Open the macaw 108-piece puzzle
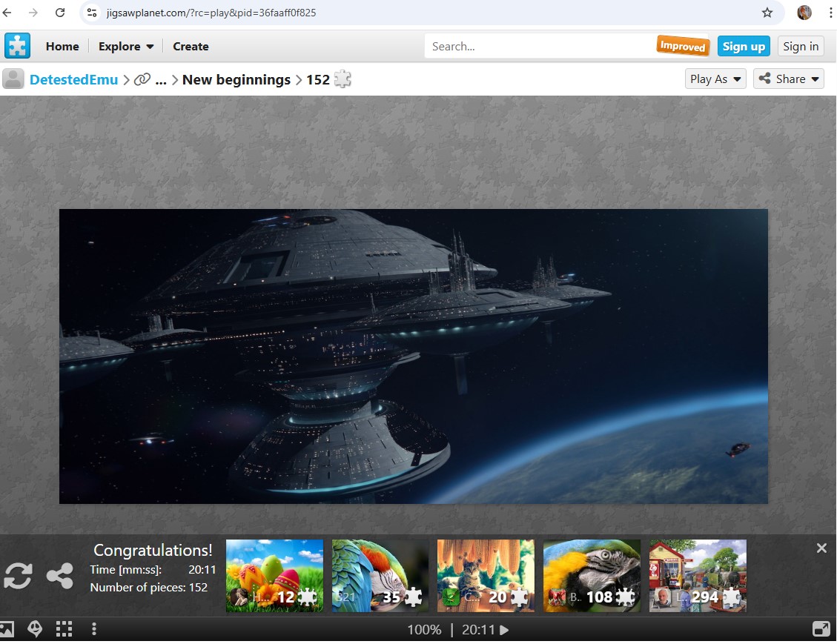The image size is (837, 644). click(592, 576)
